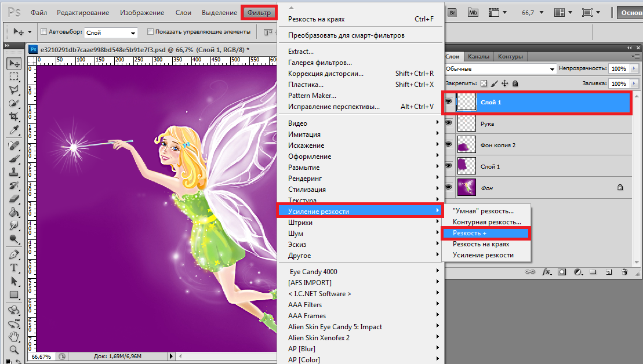Link layers with the chain icon
The image size is (643, 364).
click(531, 272)
